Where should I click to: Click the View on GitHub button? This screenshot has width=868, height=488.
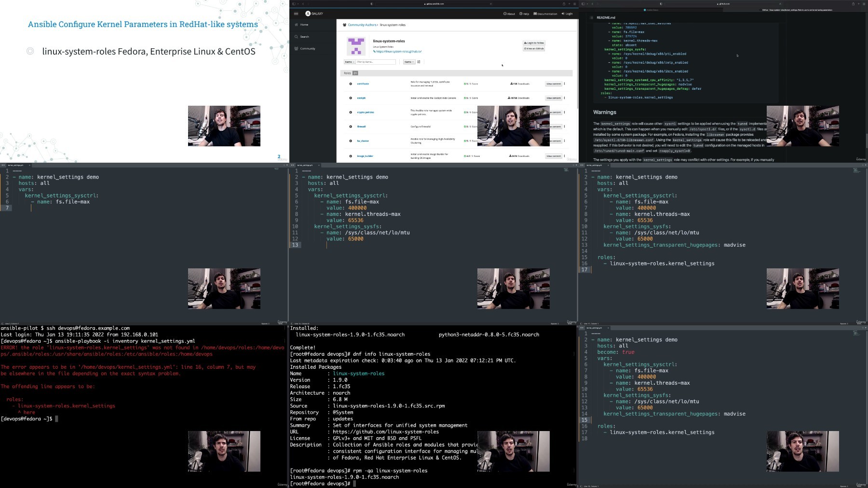[x=534, y=49]
